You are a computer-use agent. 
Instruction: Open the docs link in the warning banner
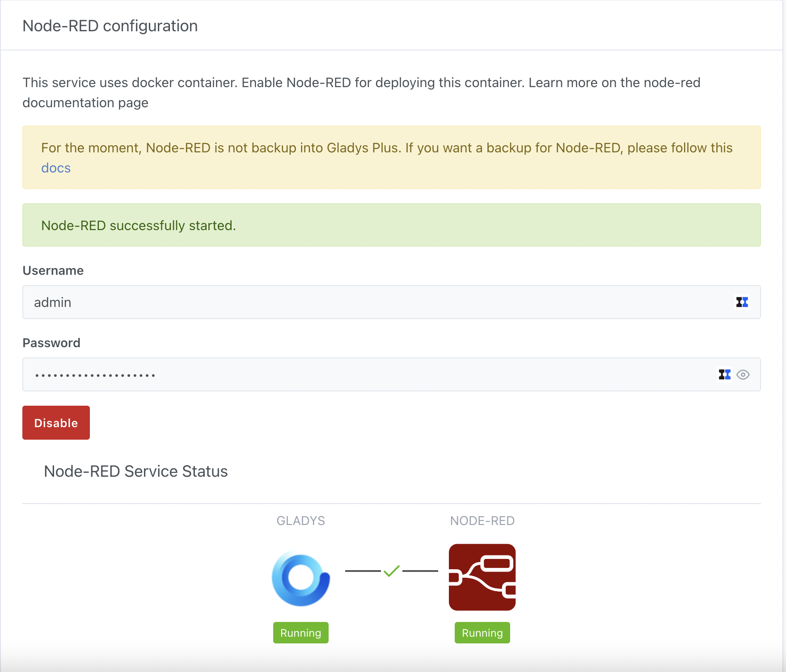55,168
